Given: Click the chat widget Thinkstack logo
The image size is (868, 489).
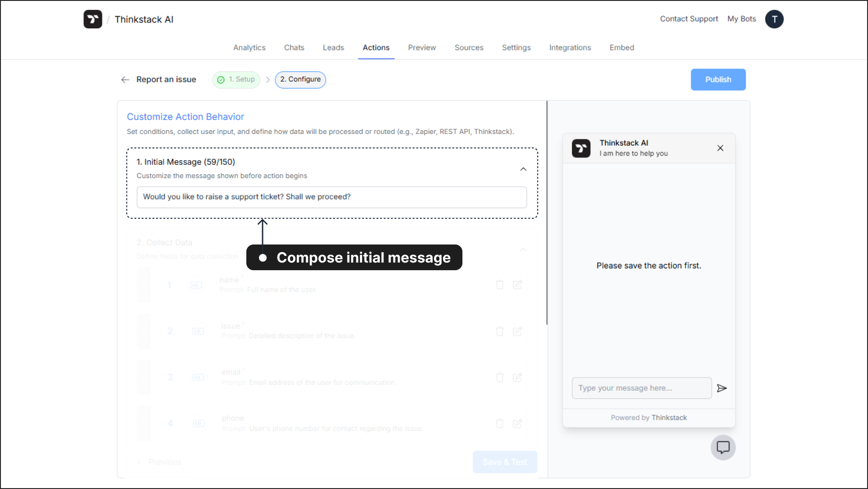Looking at the screenshot, I should (x=581, y=148).
